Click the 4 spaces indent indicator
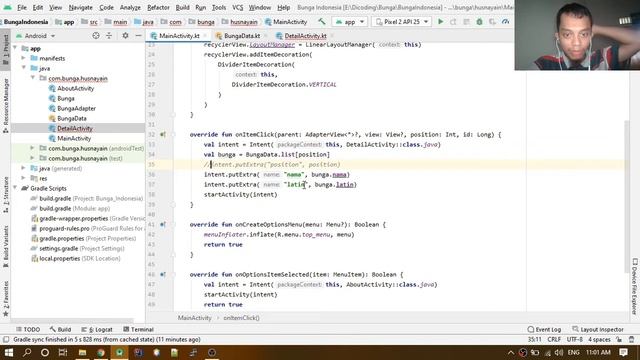Viewport: 640px width, 360px height. click(x=599, y=340)
